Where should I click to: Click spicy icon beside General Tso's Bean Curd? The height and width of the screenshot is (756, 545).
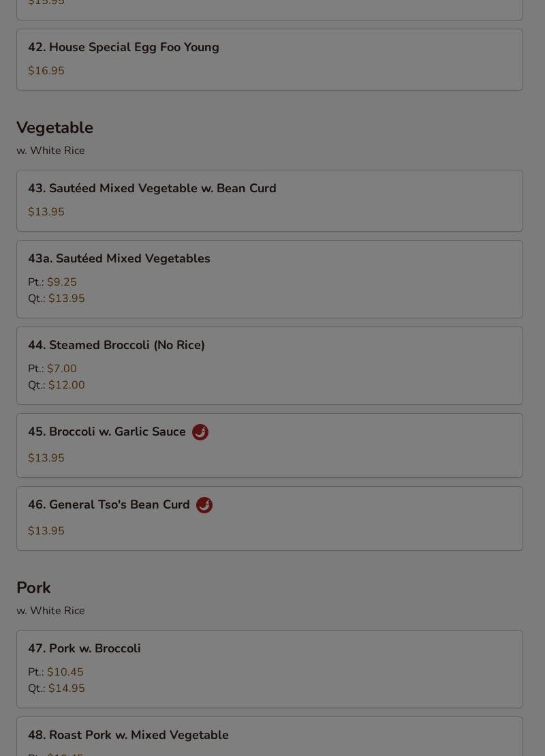pos(204,505)
